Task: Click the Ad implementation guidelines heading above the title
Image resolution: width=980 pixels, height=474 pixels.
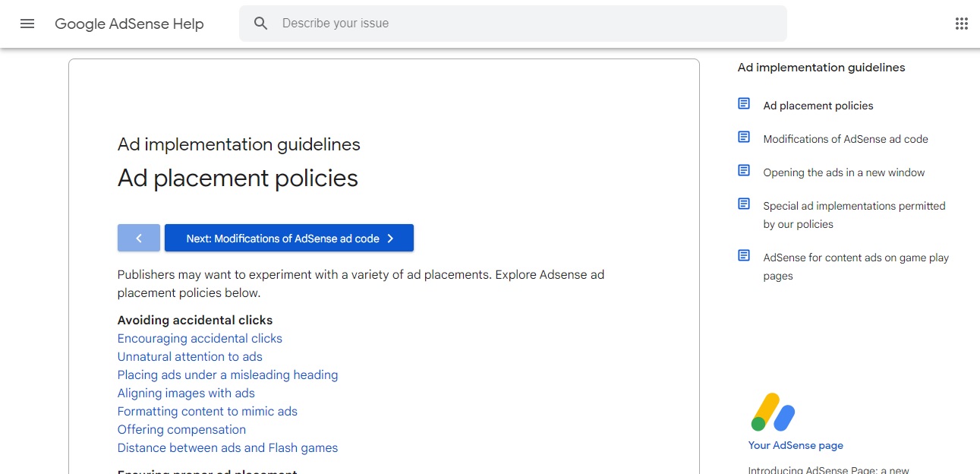Action: [x=239, y=144]
